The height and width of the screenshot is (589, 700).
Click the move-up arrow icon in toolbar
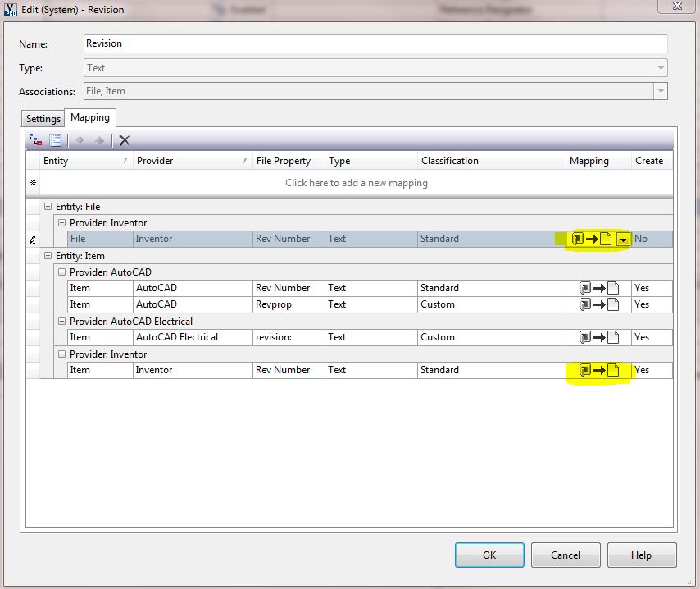pyautogui.click(x=99, y=139)
